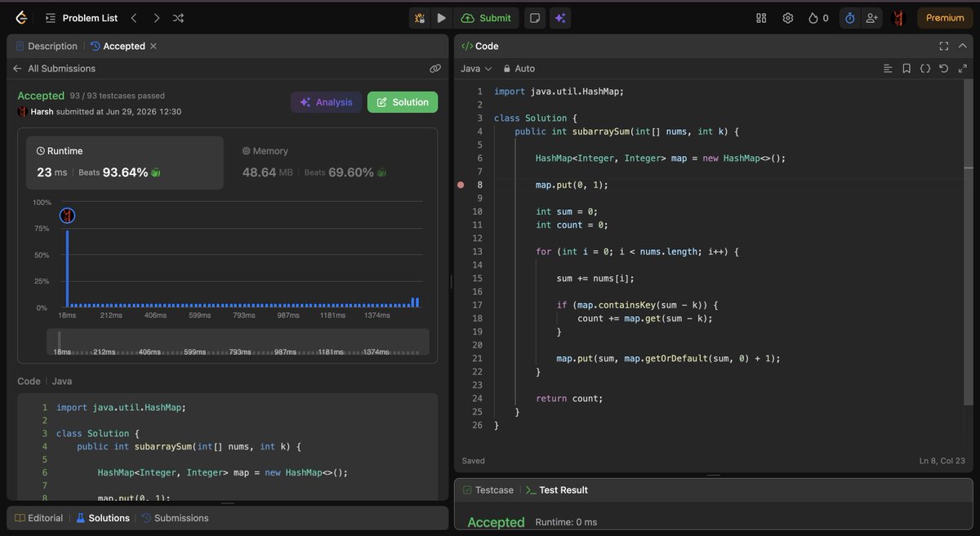The height and width of the screenshot is (536, 980).
Task: Open the notes icon beside Submit
Action: tap(535, 18)
